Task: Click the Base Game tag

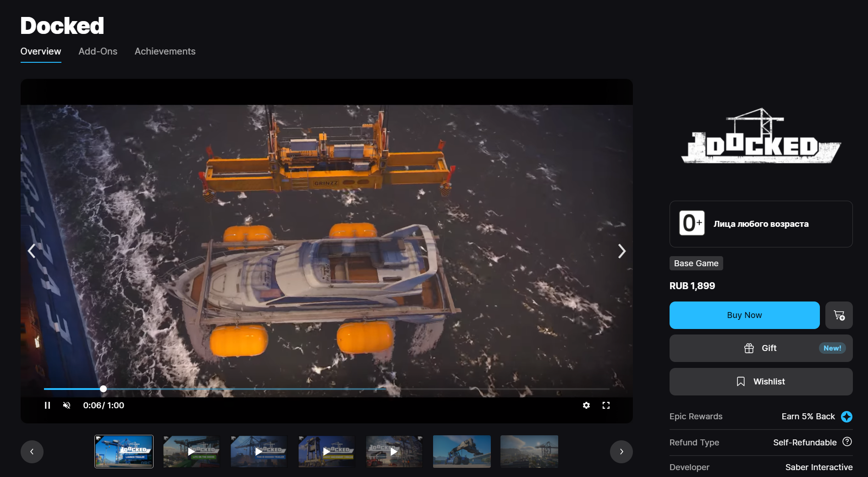Action: tap(696, 263)
